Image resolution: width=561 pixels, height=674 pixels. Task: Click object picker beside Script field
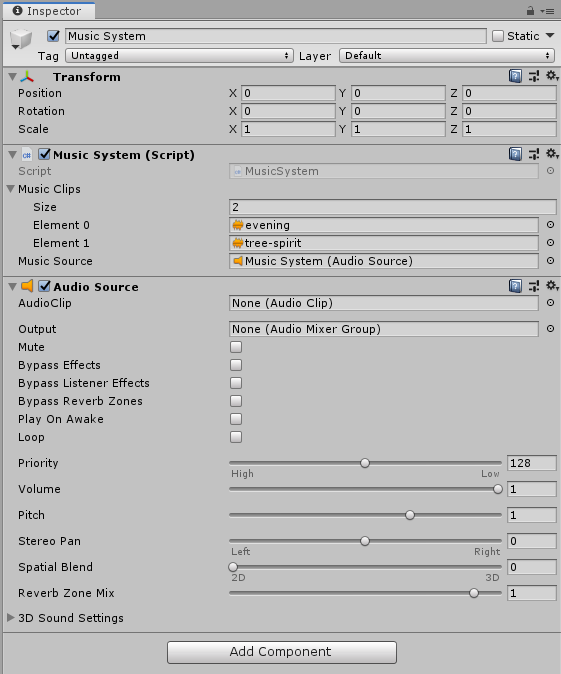tap(550, 171)
